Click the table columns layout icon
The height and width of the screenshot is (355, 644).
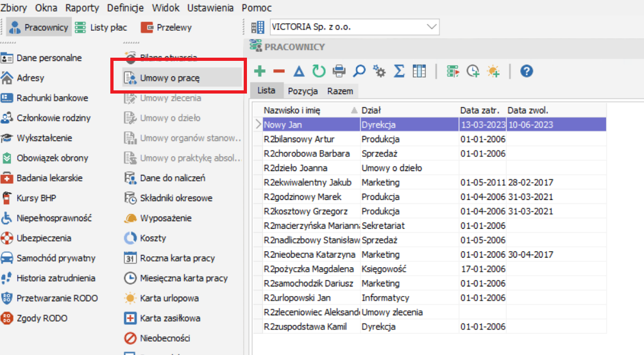(x=419, y=71)
